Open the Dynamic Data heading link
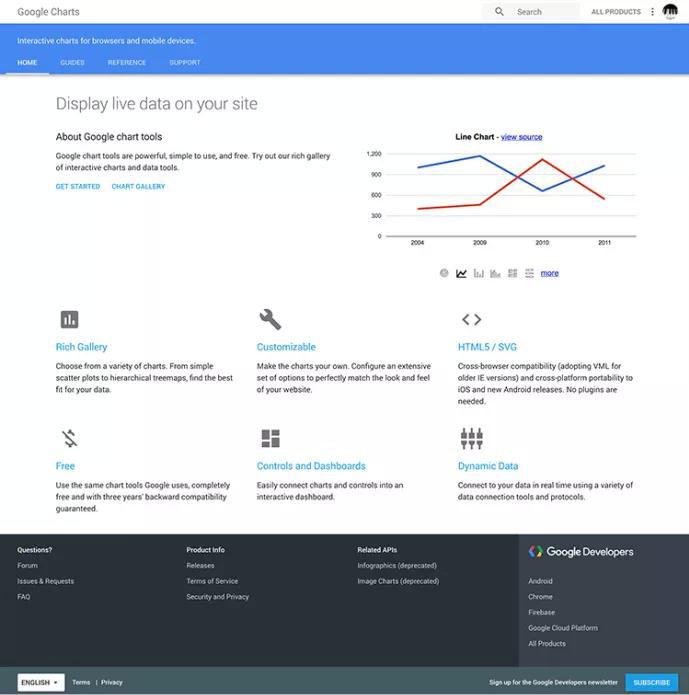The image size is (689, 695). tap(488, 466)
